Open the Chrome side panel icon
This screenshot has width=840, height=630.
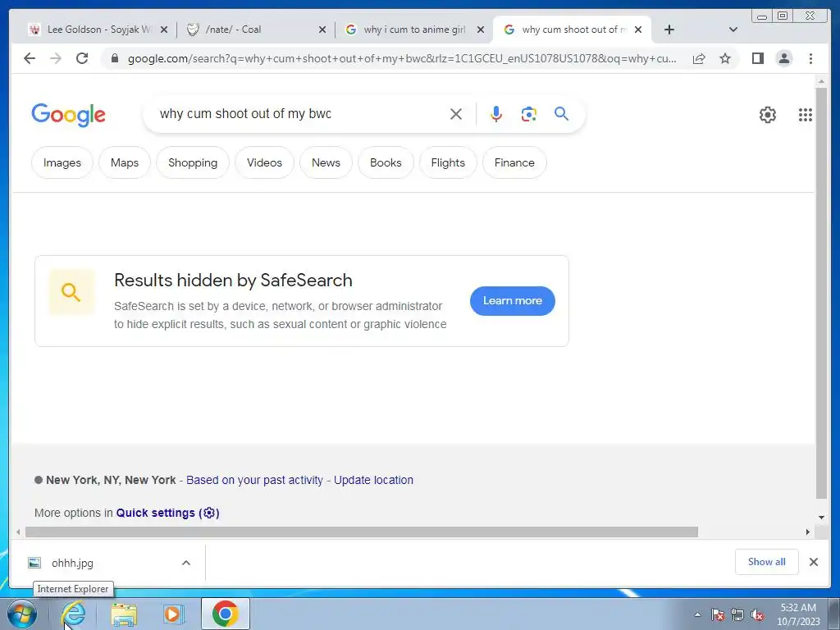click(757, 58)
